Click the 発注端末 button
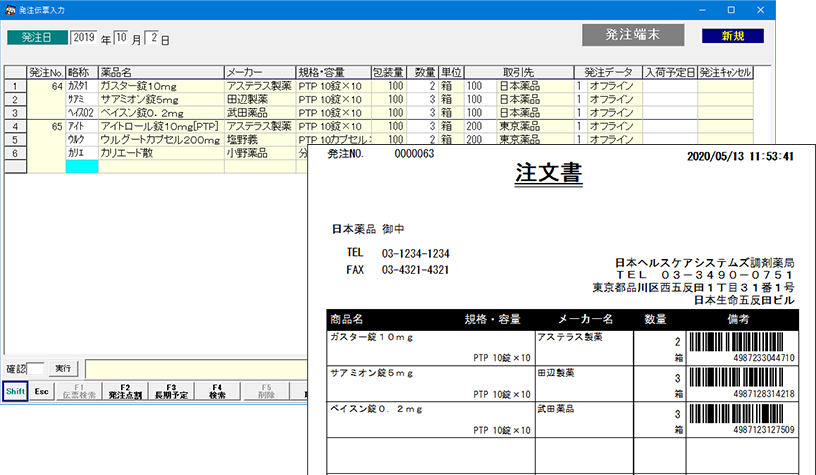 pyautogui.click(x=633, y=35)
